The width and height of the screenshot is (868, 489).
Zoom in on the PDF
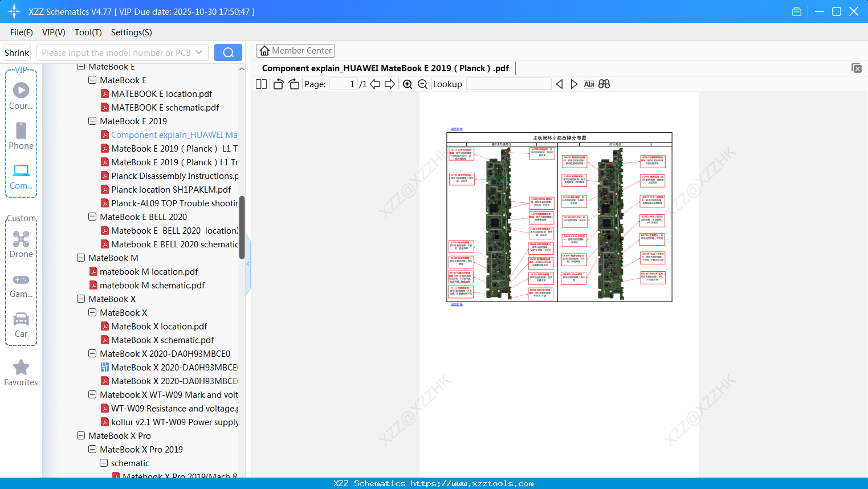[x=407, y=84]
